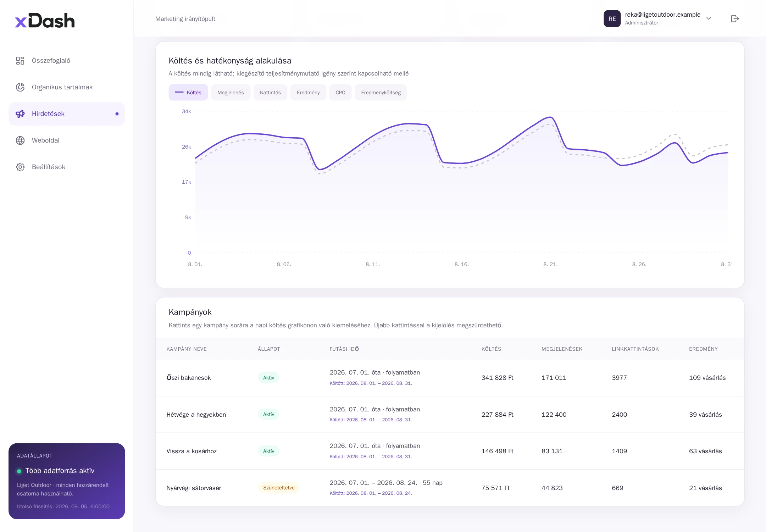Go to Összefoglaló menu item

(67, 61)
